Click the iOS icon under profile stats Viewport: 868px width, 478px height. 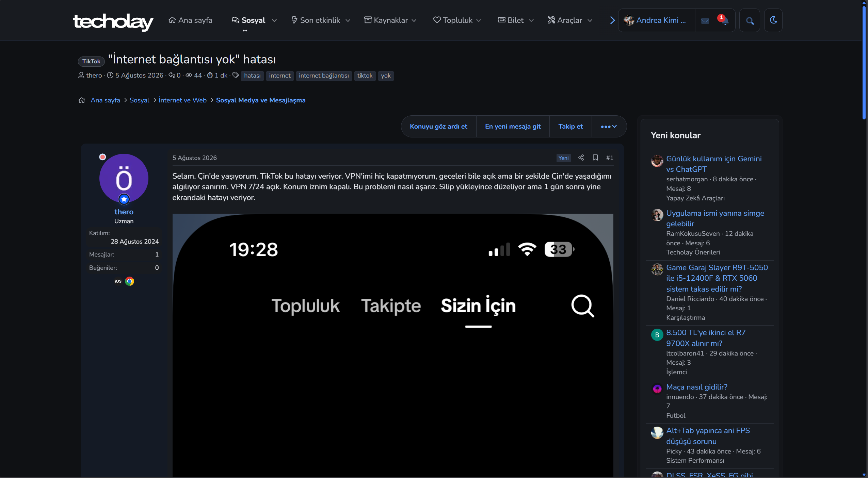click(x=118, y=281)
